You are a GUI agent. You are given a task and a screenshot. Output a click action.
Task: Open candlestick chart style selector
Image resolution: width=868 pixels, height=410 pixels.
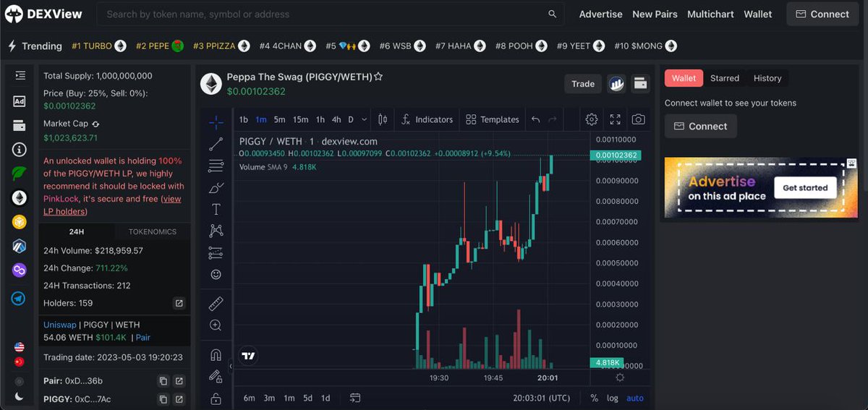pos(383,119)
